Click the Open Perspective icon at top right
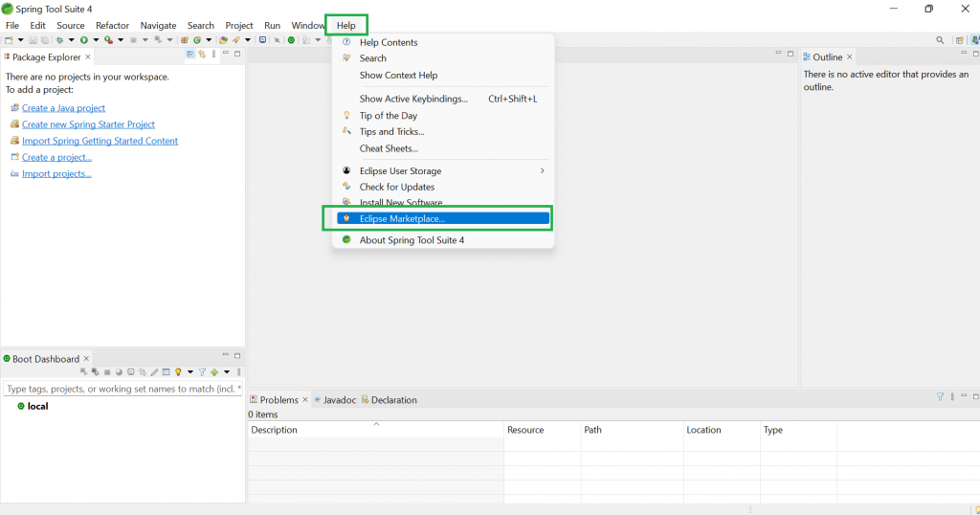This screenshot has width=980, height=515. click(959, 40)
